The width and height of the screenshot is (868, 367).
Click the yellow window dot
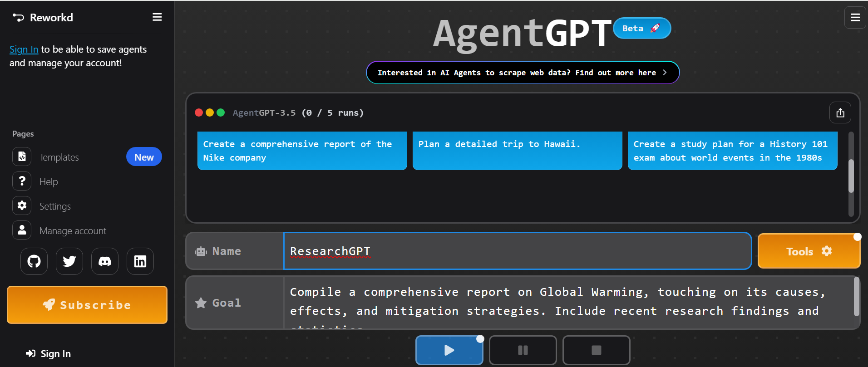pos(210,113)
